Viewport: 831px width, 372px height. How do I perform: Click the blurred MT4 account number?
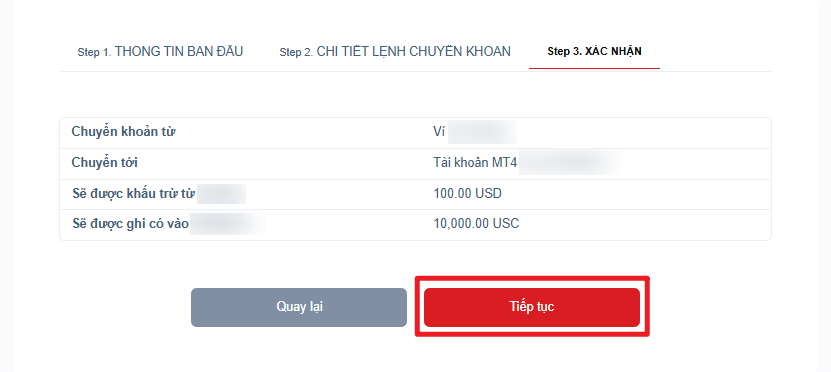pyautogui.click(x=570, y=163)
